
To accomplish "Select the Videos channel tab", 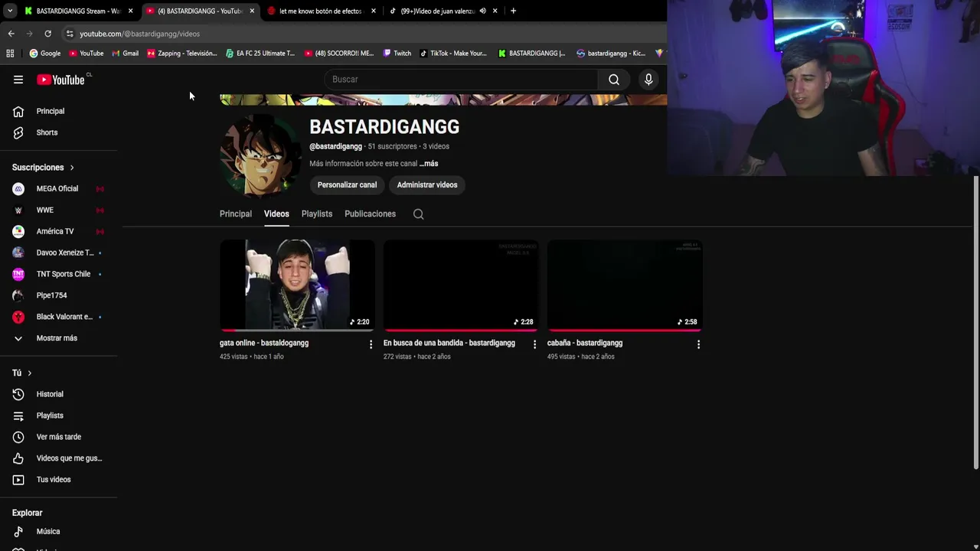I will click(276, 214).
